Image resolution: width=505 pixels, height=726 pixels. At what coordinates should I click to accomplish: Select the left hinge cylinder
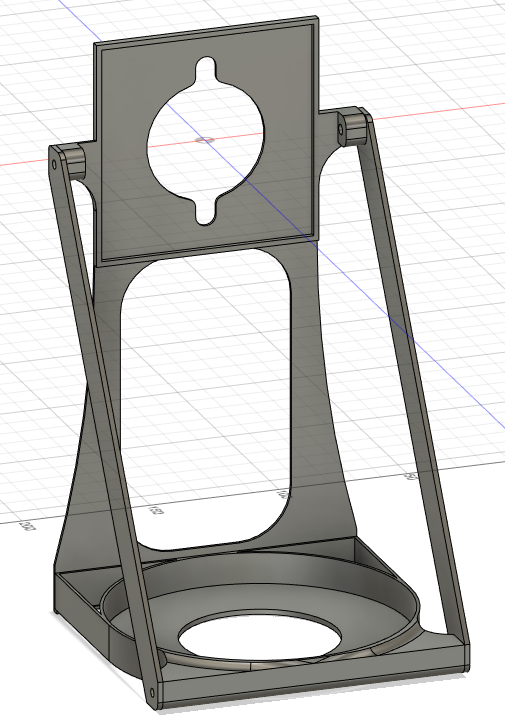75,163
